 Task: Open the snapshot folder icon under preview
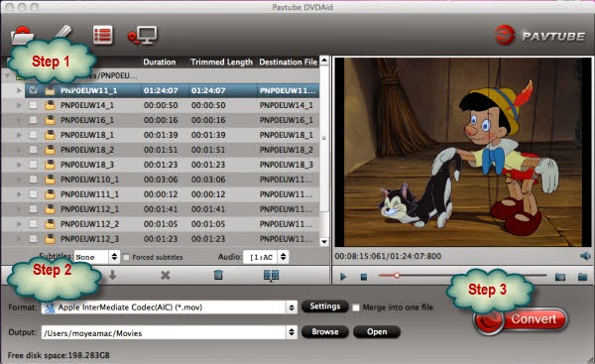[582, 277]
